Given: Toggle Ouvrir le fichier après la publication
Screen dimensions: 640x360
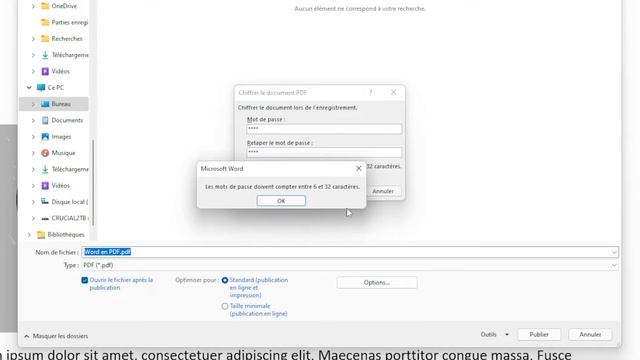Looking at the screenshot, I should (x=84, y=280).
